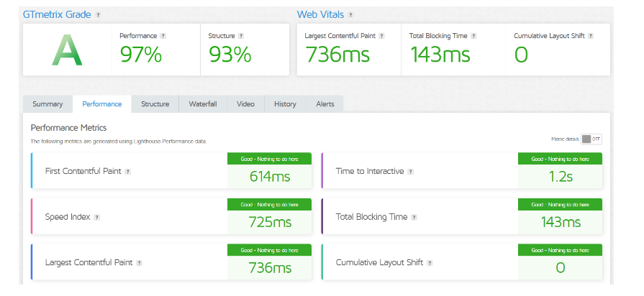Click the 93% Structure score
Screen dimensions: 644x296
click(x=230, y=55)
